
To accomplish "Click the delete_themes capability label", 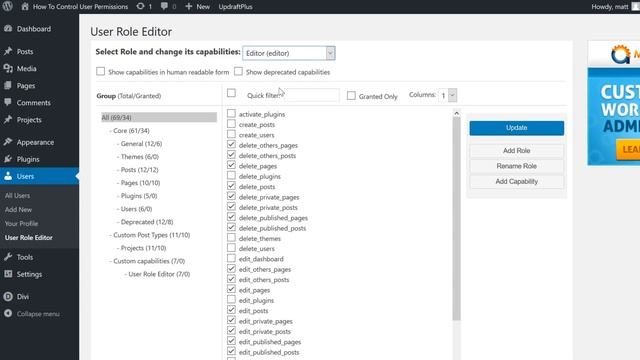I will click(x=260, y=238).
